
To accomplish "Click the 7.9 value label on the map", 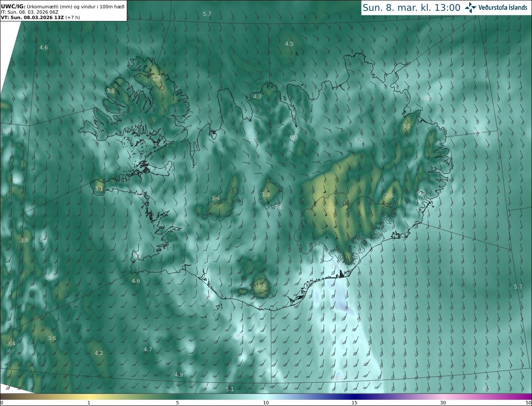I will pyautogui.click(x=358, y=141).
